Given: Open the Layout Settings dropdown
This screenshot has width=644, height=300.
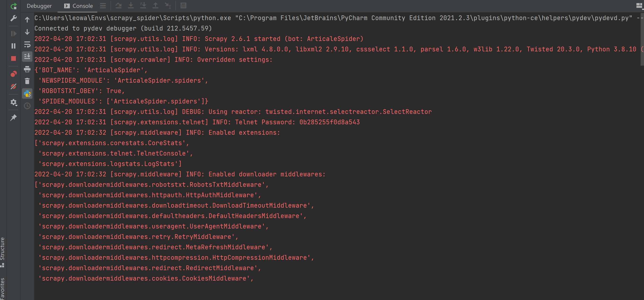Looking at the screenshot, I should tap(639, 6).
